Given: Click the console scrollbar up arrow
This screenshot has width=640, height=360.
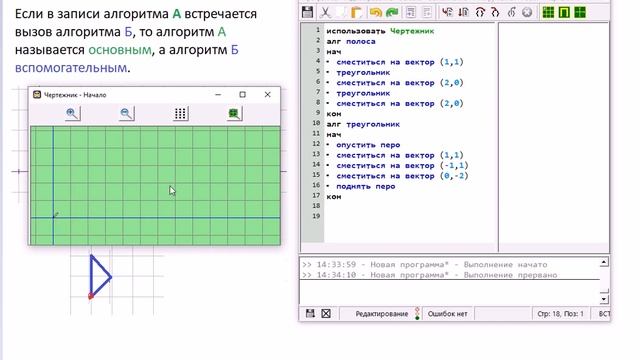Looking at the screenshot, I should [x=604, y=262].
